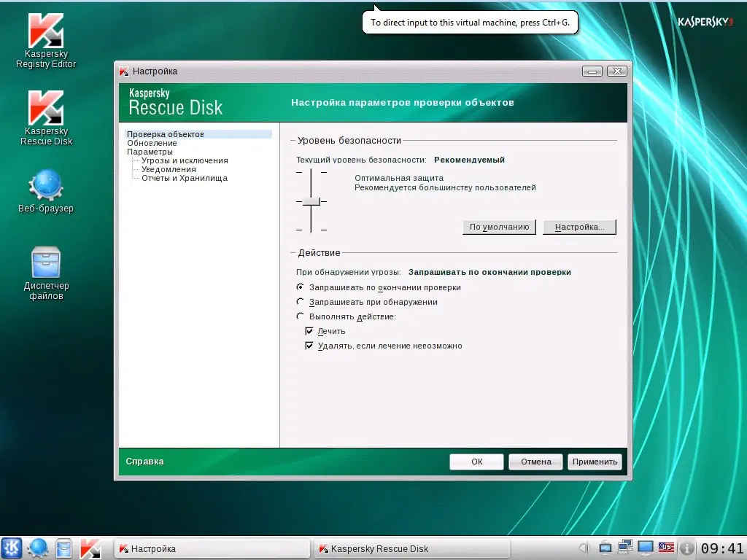Toggle the Лечить checkbox

(x=309, y=331)
